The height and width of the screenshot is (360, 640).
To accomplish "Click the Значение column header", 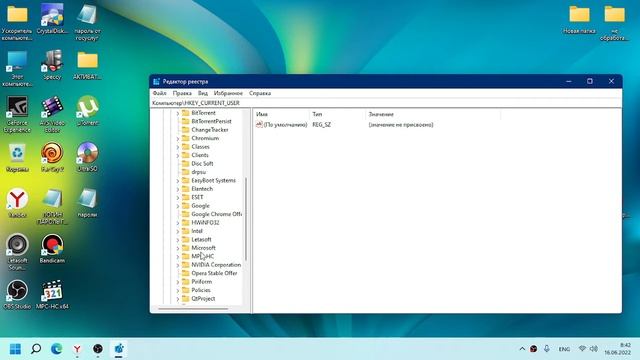I will (x=433, y=115).
